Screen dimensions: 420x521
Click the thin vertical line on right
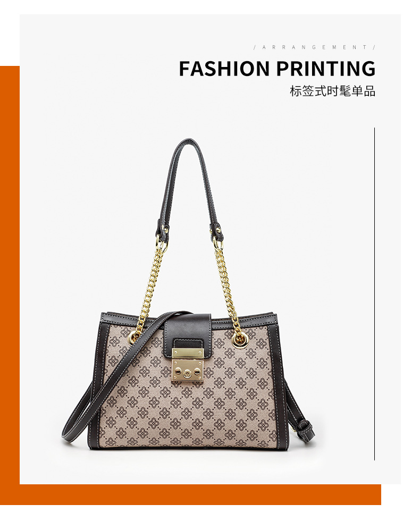(x=374, y=293)
